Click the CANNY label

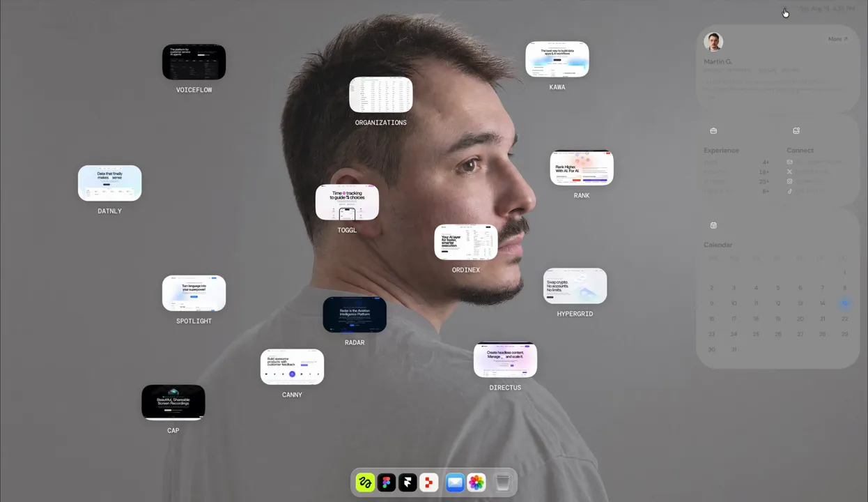292,395
